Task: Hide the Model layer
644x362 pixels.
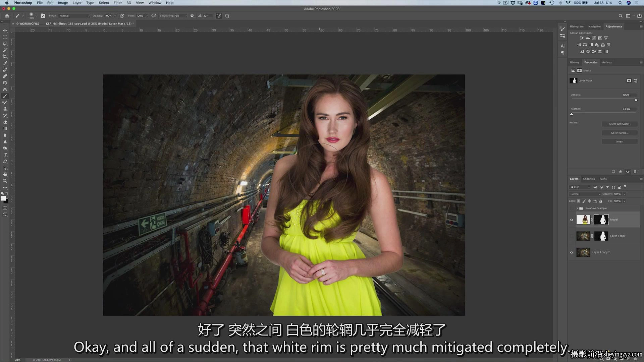Action: pyautogui.click(x=572, y=220)
